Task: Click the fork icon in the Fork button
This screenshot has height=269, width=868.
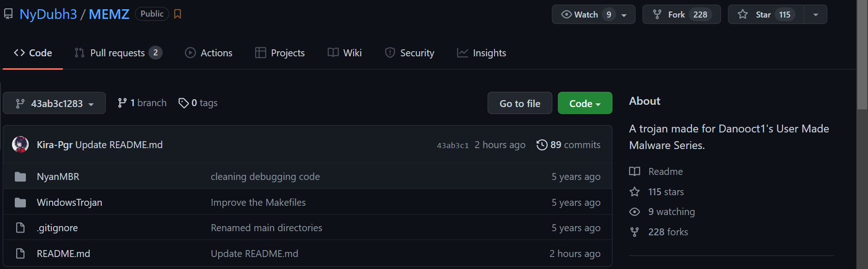Action: point(657,15)
